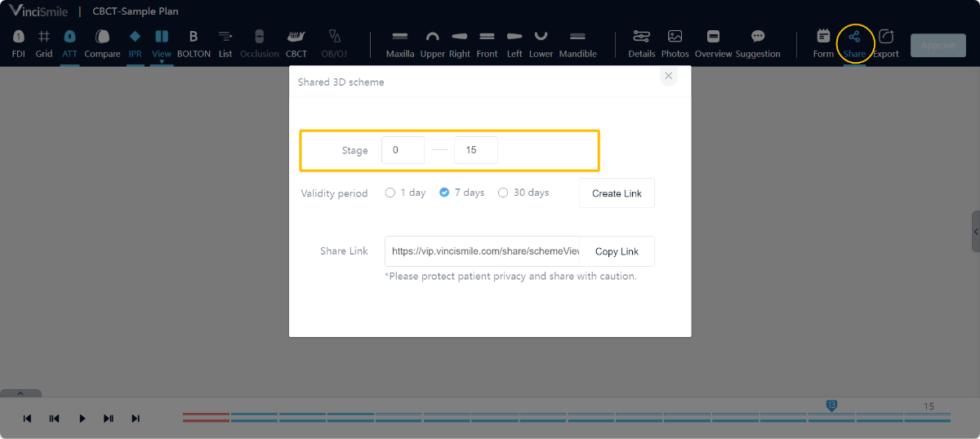
Task: Click the Create Link button
Action: point(617,193)
